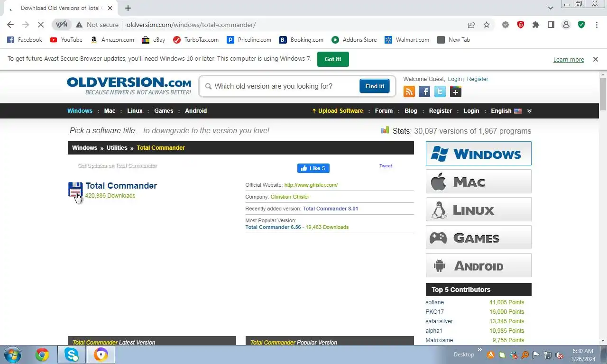Select the Windows navigation menu item

[x=80, y=111]
